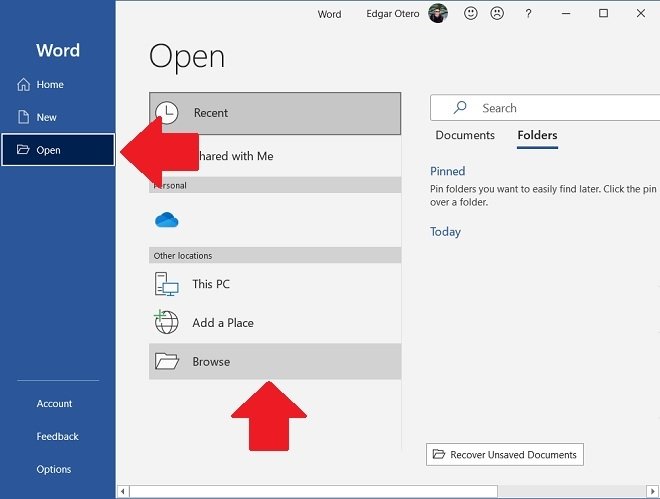
Task: Maximize the Word window
Action: point(603,13)
